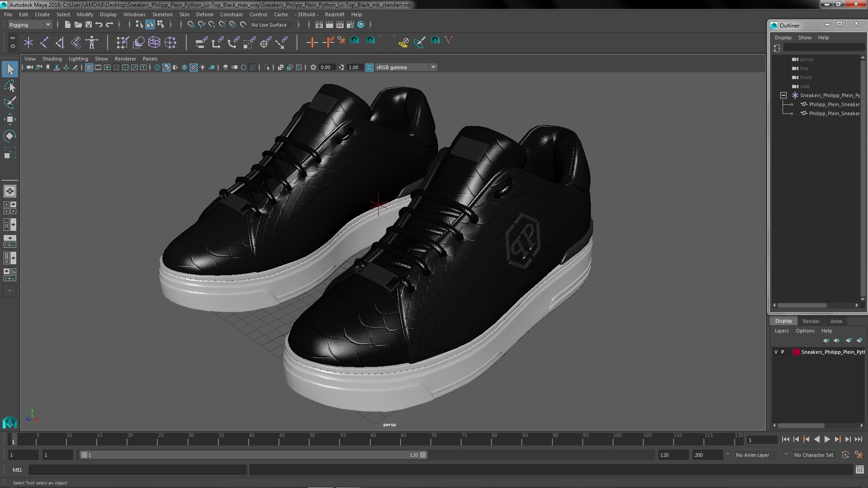
Task: Click the Save Scene disk icon
Action: click(x=88, y=25)
